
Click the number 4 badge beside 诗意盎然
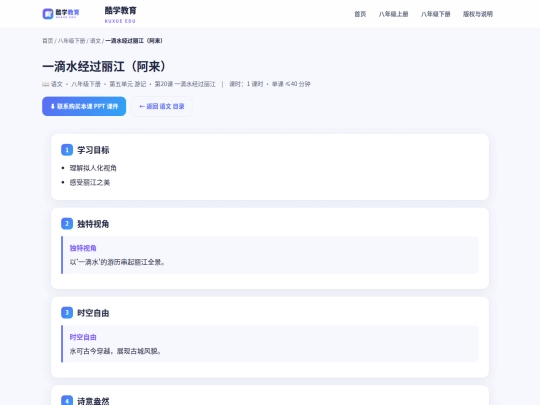tap(67, 401)
